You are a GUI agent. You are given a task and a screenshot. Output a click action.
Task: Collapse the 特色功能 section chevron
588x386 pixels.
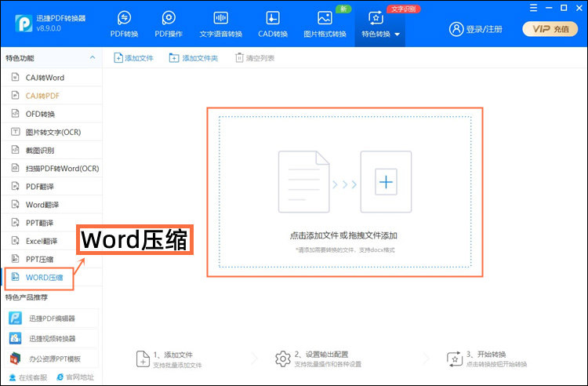click(93, 57)
